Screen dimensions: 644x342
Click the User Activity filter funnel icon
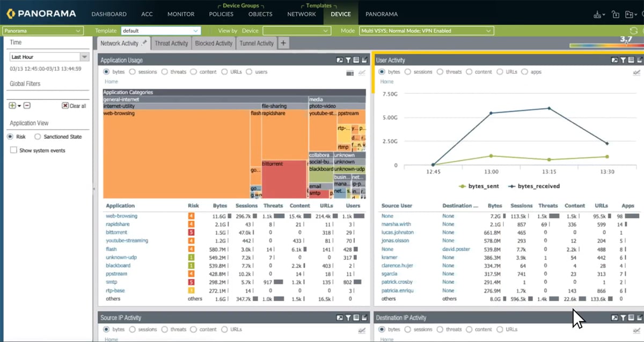623,61
